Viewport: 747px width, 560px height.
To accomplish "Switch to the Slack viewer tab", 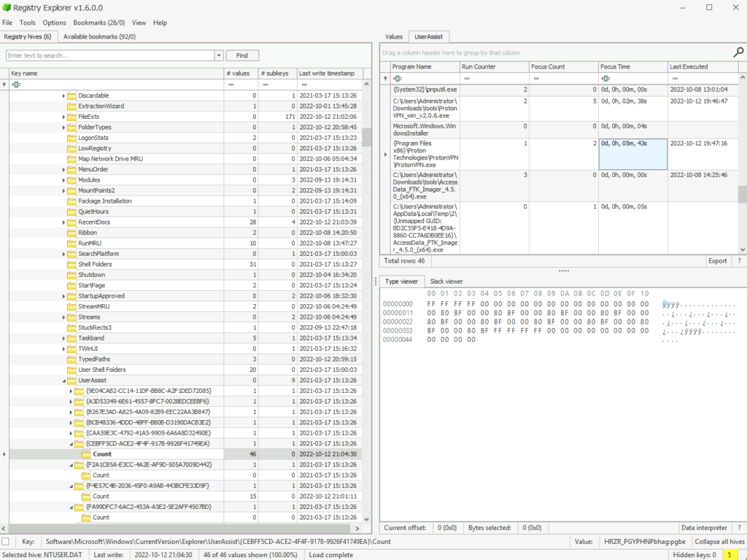I will [446, 281].
